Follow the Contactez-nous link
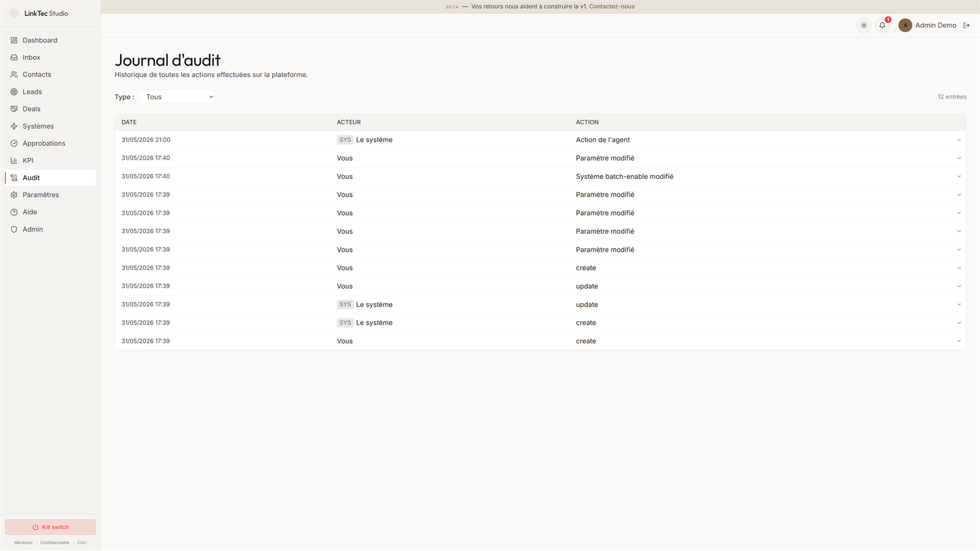The width and height of the screenshot is (980, 551). (611, 7)
